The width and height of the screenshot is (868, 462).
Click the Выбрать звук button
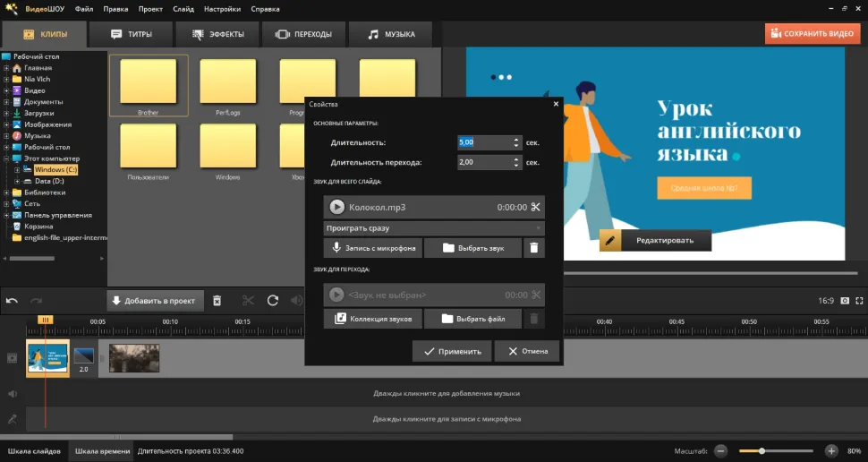(x=472, y=248)
